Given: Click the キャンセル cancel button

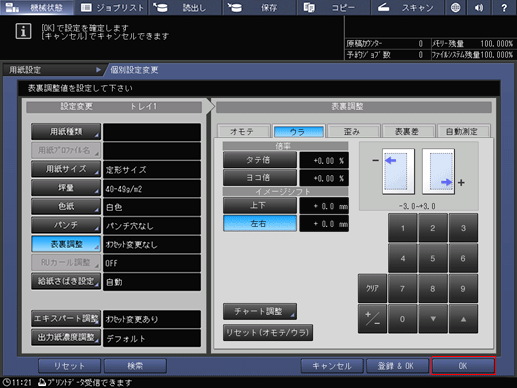Looking at the screenshot, I should tap(332, 366).
